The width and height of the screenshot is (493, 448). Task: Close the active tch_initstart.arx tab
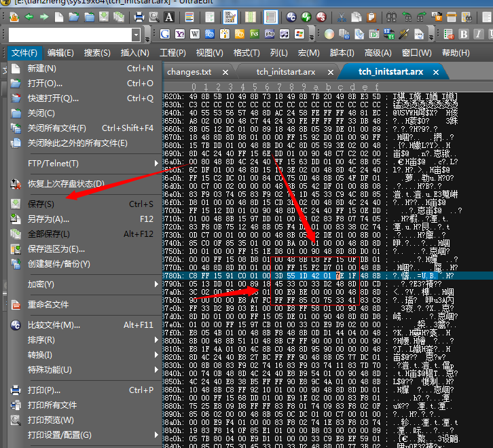coord(436,73)
